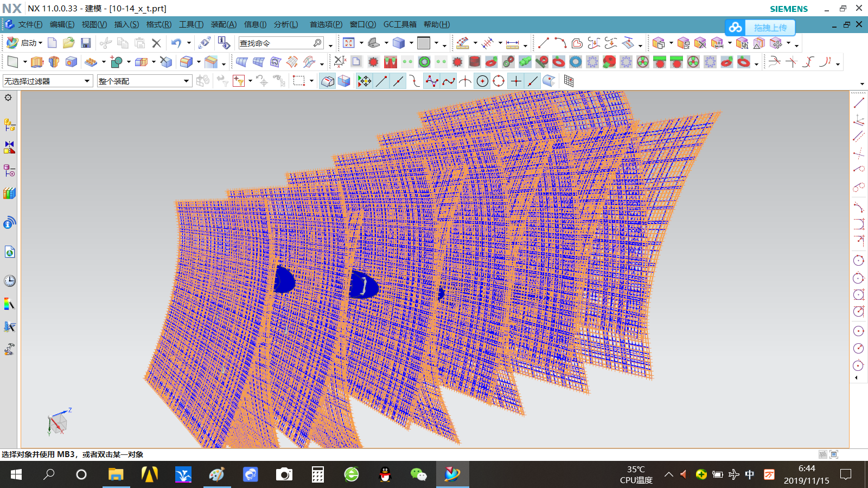
Task: Expand the Sketch icon dropdown arrow
Action: pyautogui.click(x=25, y=62)
